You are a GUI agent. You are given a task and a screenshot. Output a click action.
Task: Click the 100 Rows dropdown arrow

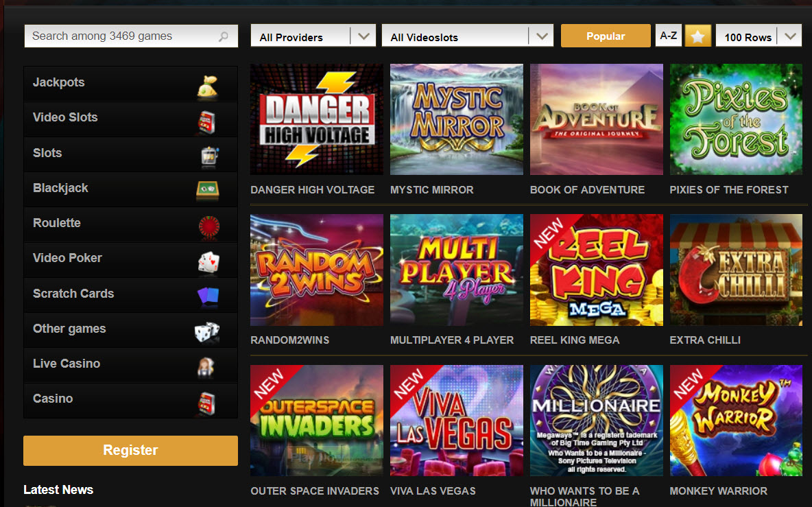(790, 36)
